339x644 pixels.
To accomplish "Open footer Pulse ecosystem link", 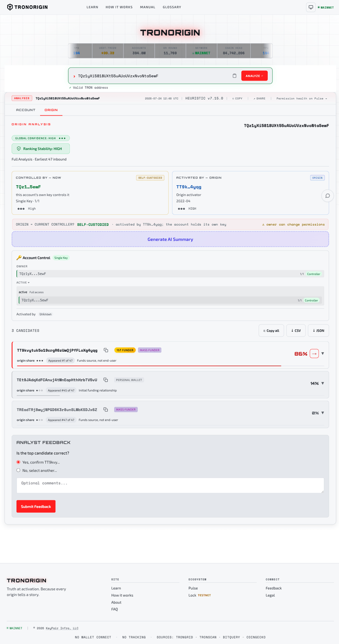I will (x=193, y=588).
